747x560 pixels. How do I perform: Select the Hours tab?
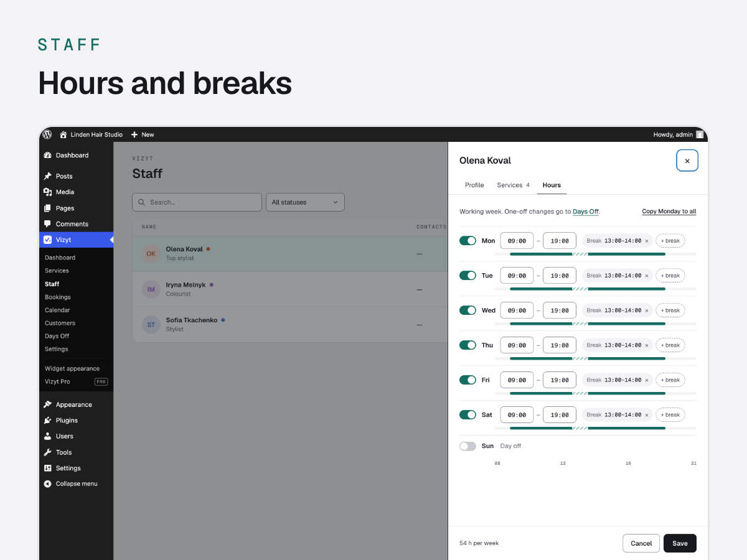click(552, 185)
